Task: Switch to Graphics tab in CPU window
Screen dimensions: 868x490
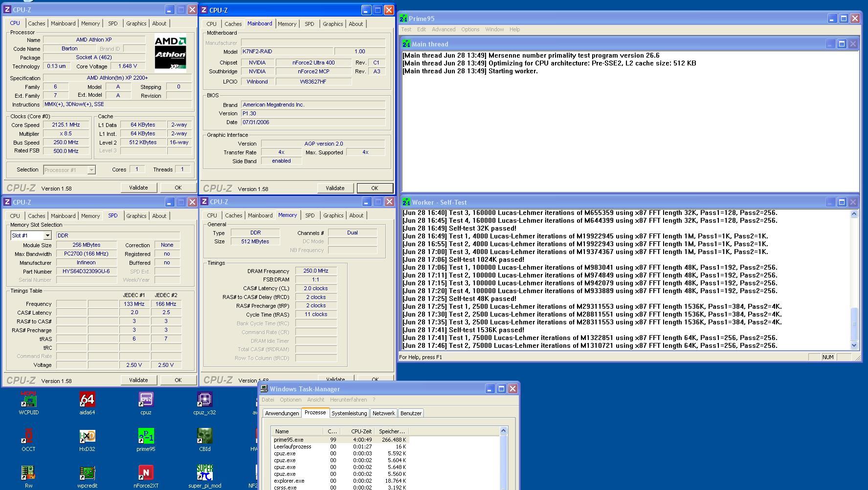Action: 136,23
